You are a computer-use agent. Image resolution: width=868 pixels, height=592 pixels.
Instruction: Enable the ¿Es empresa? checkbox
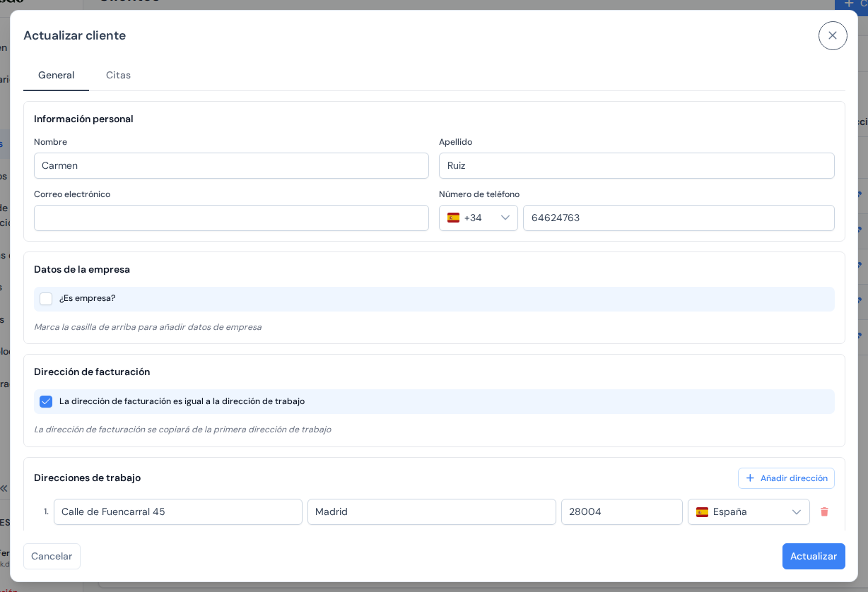[x=46, y=299]
